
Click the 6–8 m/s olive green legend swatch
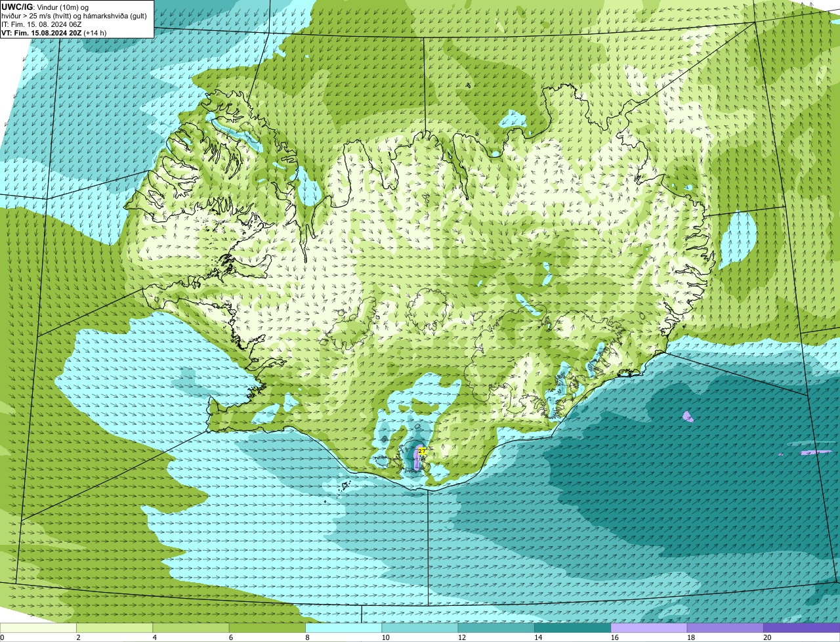point(267,628)
